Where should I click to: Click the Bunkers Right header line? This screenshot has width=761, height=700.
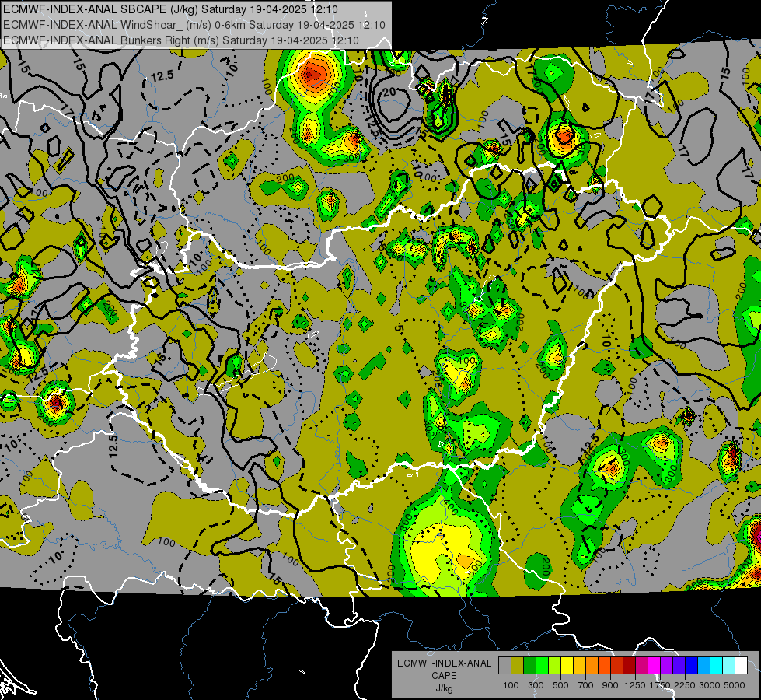[x=181, y=40]
